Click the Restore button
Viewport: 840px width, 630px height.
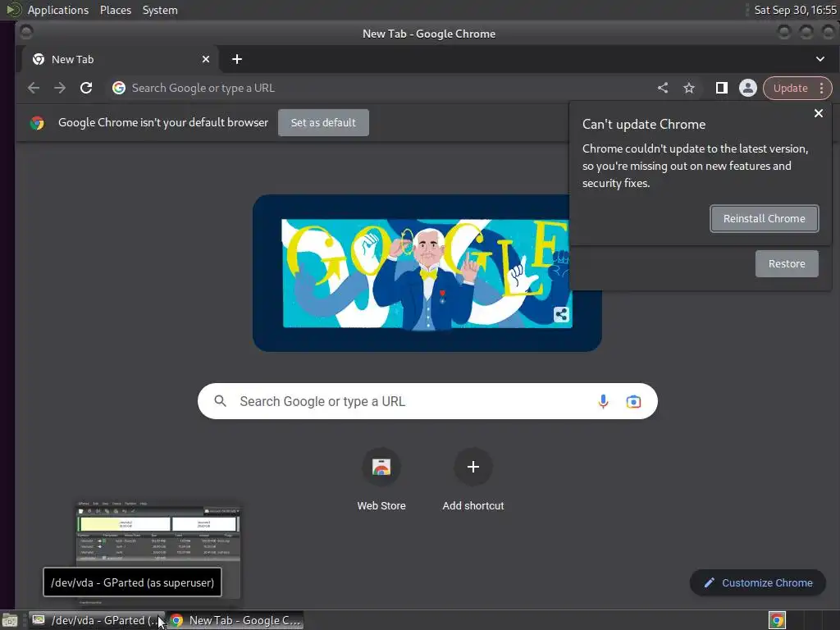coord(787,263)
